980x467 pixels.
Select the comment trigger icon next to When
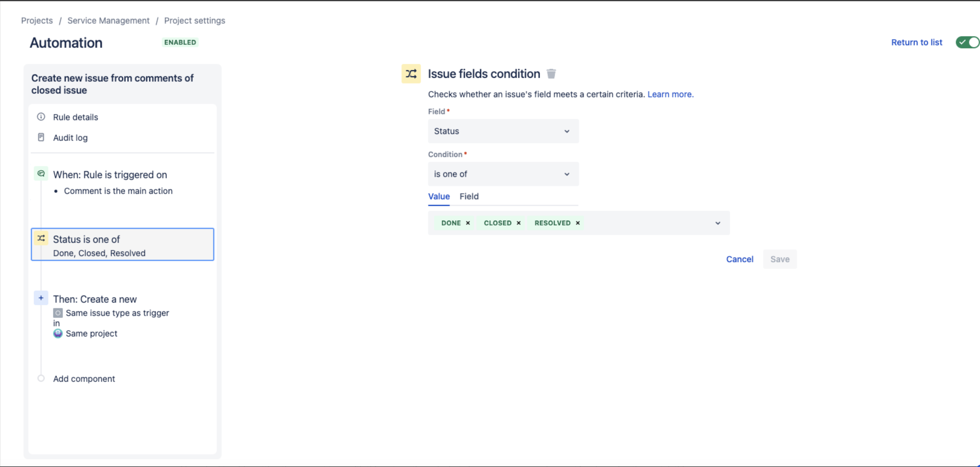click(x=41, y=174)
